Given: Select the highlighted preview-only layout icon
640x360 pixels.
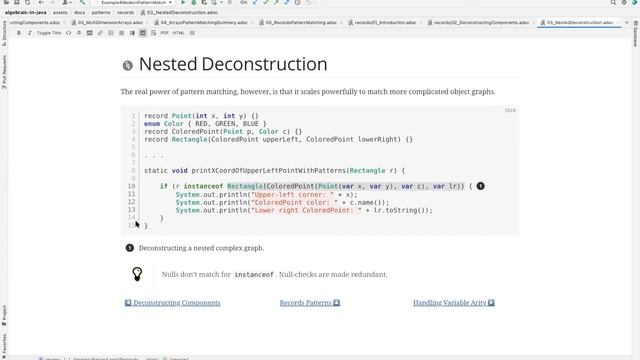Looking at the screenshot, I should click(143, 33).
